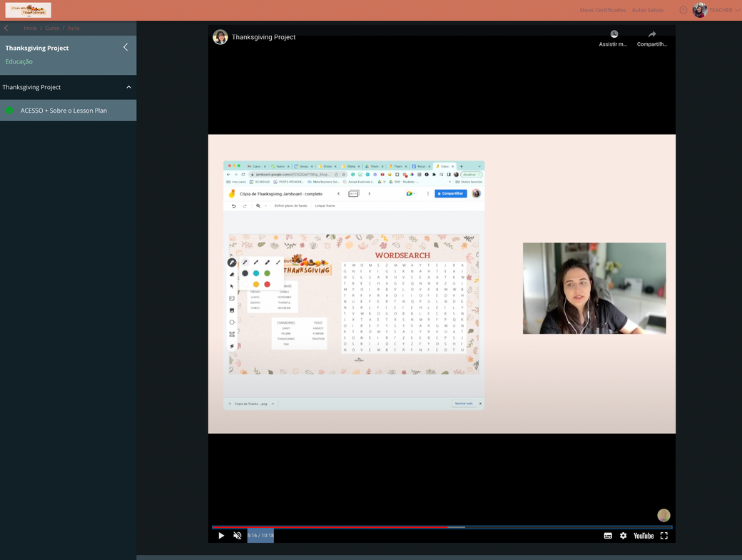Toggle the green lesson completion checkmark
Screen dimensions: 742x560
[9, 111]
